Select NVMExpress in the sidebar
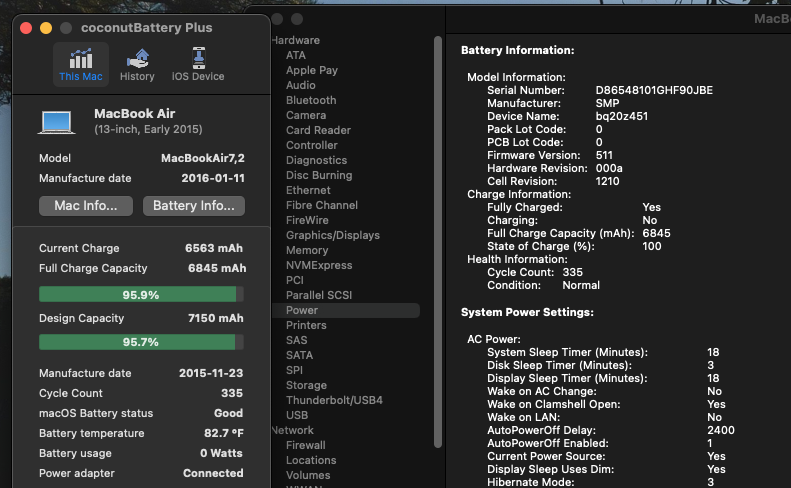 tap(319, 265)
